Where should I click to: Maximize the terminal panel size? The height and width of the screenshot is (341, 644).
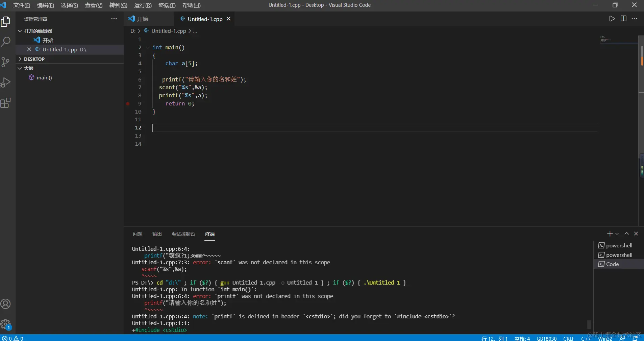click(x=627, y=234)
